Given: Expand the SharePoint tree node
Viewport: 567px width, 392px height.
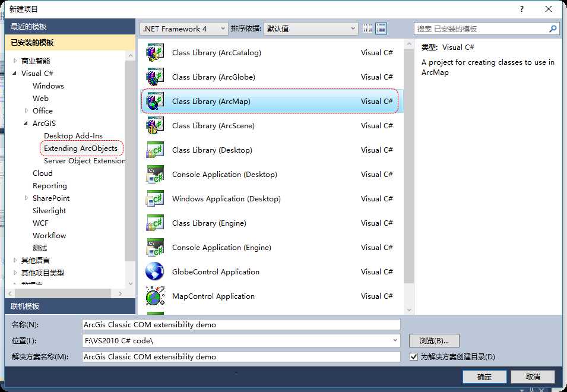Looking at the screenshot, I should click(x=26, y=198).
